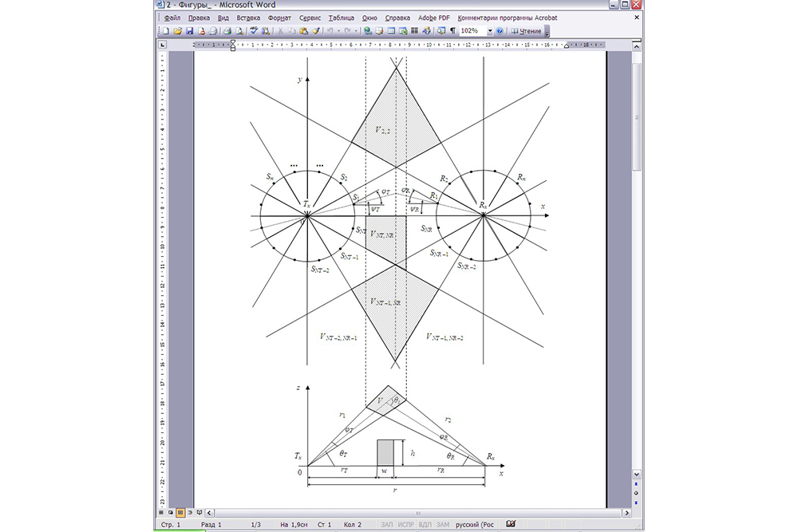
Task: Expand the Undo history dropdown arrow
Action: point(339,31)
